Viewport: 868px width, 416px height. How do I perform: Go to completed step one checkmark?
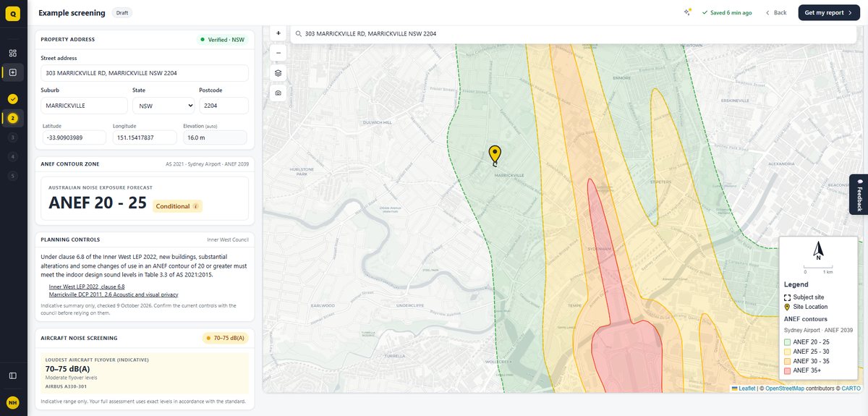click(13, 98)
